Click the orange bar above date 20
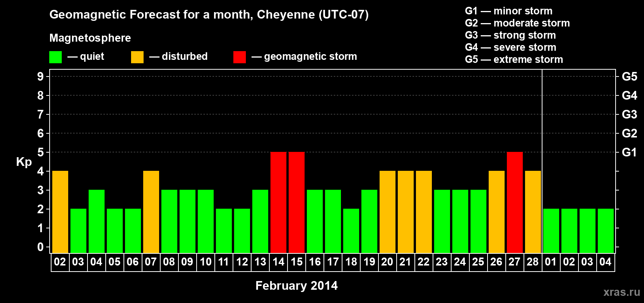The width and height of the screenshot is (644, 303). [x=388, y=212]
